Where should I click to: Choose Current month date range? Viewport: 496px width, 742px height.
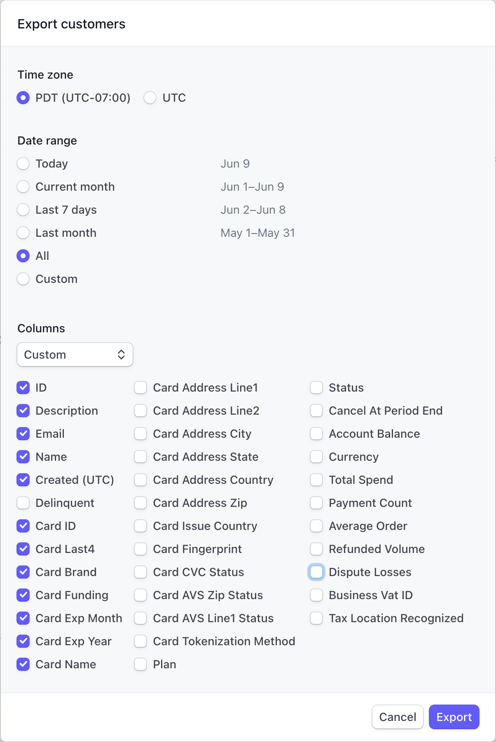tap(23, 187)
